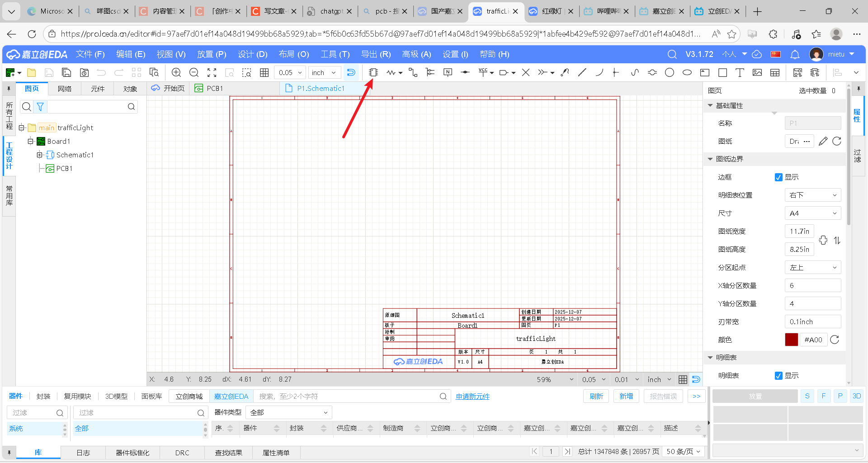
Task: Toggle the grid icon in status bar
Action: click(683, 379)
